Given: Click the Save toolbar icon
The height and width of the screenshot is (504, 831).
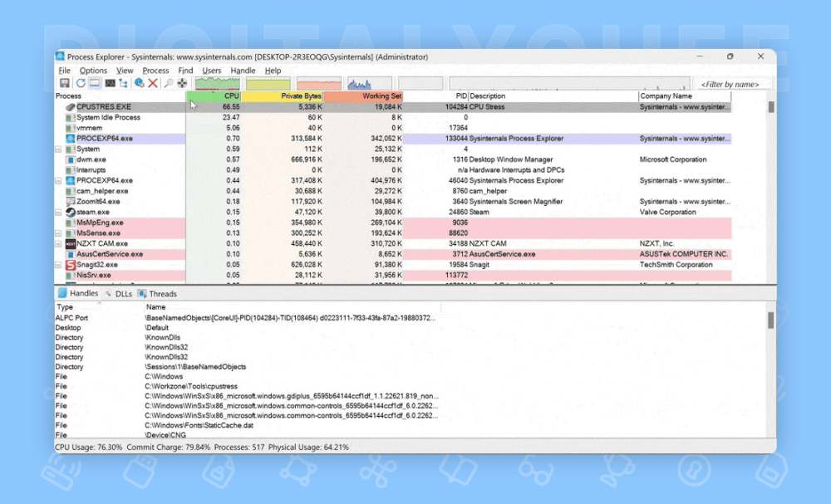Looking at the screenshot, I should pos(64,83).
